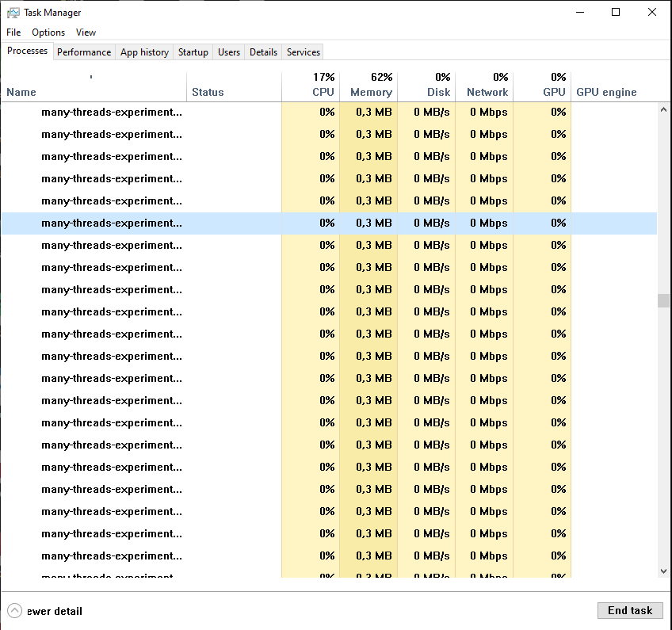Click the vertical scrollbar thumb
This screenshot has height=630, width=672.
tap(663, 300)
